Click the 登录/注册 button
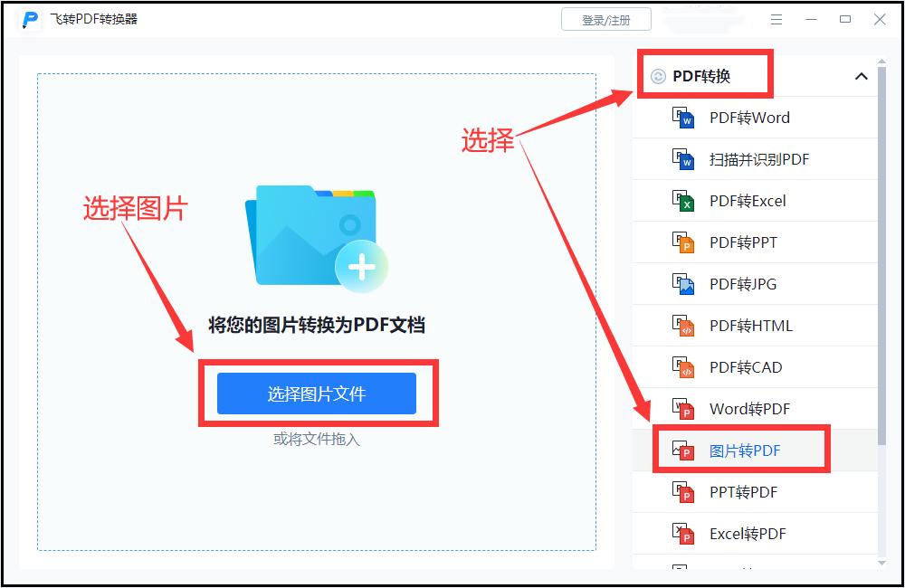Image resolution: width=905 pixels, height=588 pixels. tap(606, 18)
